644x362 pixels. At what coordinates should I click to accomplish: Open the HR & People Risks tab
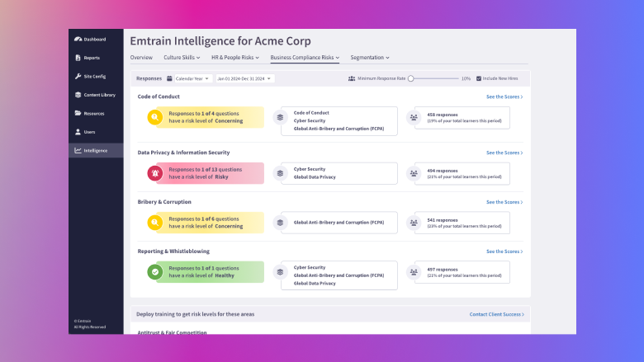click(235, 58)
